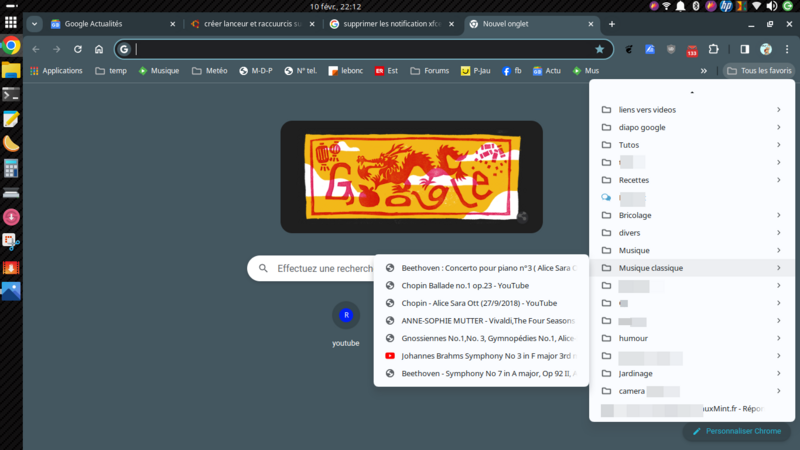This screenshot has width=800, height=450.
Task: Expand the Recettes bookmark folder
Action: point(692,180)
